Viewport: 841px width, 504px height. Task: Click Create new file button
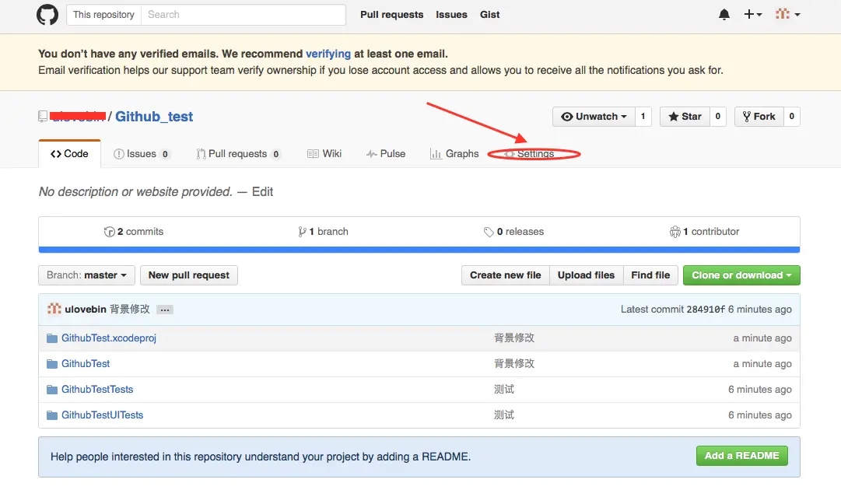505,275
